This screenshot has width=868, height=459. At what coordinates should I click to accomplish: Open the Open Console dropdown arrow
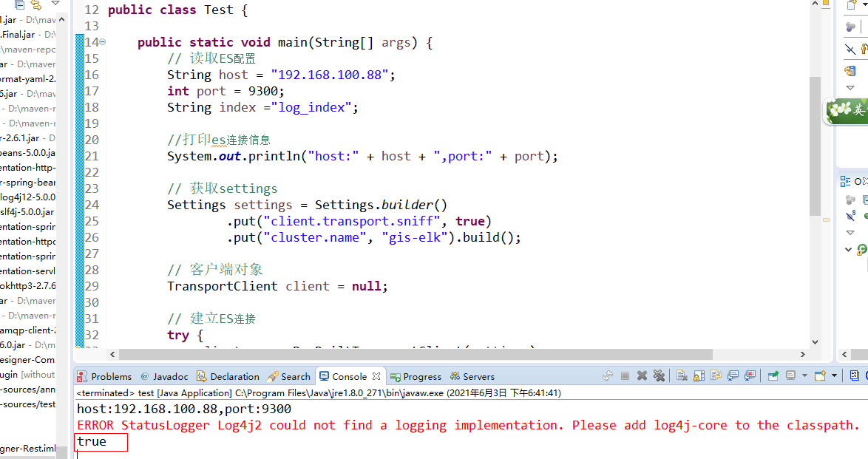(835, 375)
